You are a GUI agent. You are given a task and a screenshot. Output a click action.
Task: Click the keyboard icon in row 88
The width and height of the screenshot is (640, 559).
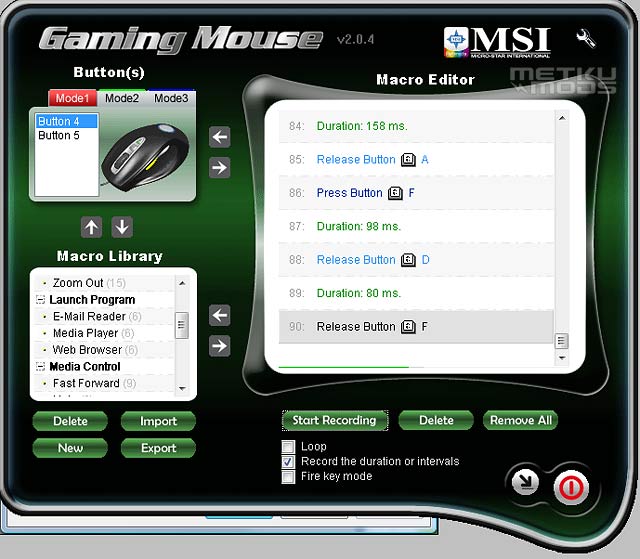(408, 260)
